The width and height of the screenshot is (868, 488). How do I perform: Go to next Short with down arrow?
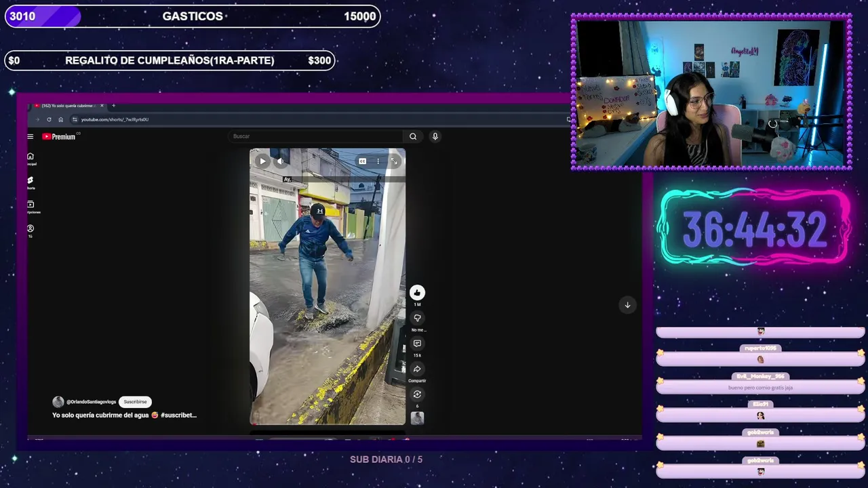(627, 305)
